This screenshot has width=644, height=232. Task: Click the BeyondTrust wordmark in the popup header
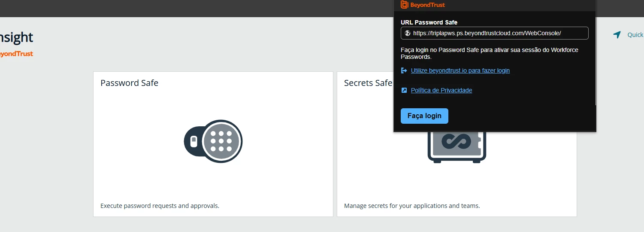pyautogui.click(x=428, y=5)
